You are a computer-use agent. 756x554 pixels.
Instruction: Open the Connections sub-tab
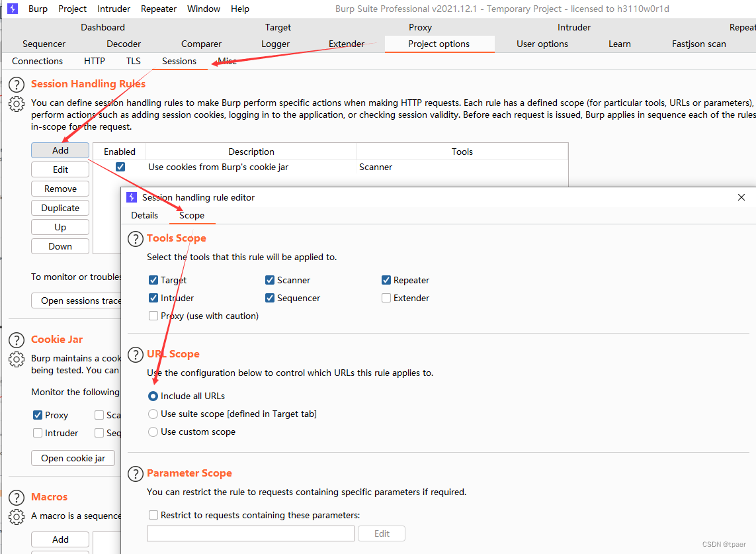(x=37, y=62)
